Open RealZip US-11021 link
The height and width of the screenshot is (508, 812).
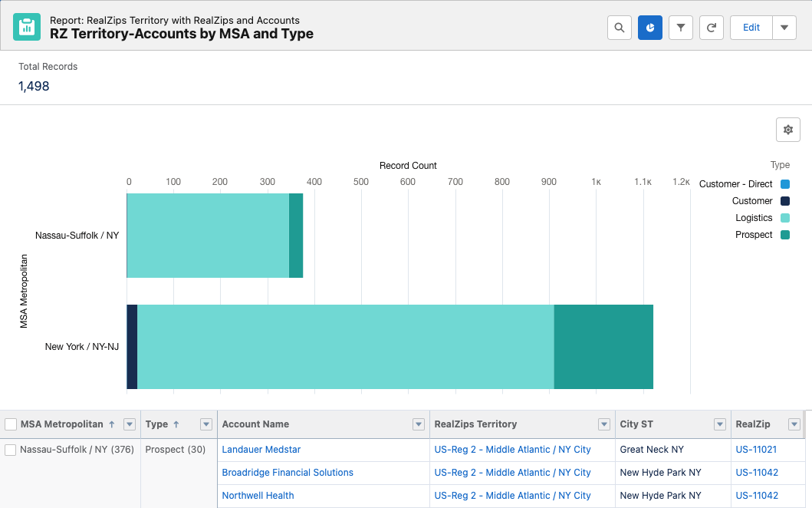click(x=756, y=450)
